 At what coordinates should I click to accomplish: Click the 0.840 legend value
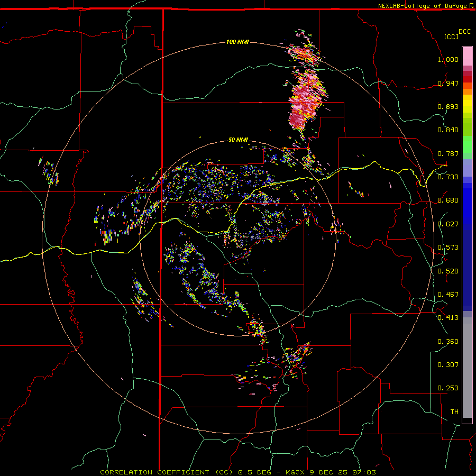tap(448, 130)
